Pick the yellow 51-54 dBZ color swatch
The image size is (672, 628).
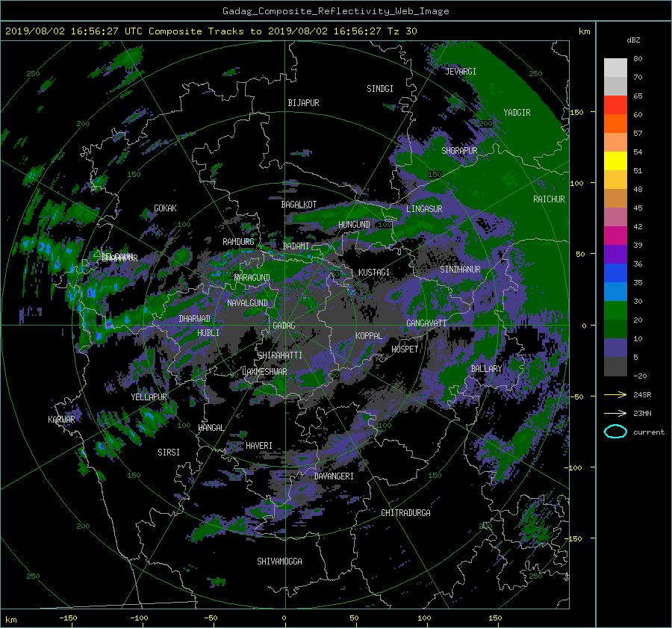point(615,161)
